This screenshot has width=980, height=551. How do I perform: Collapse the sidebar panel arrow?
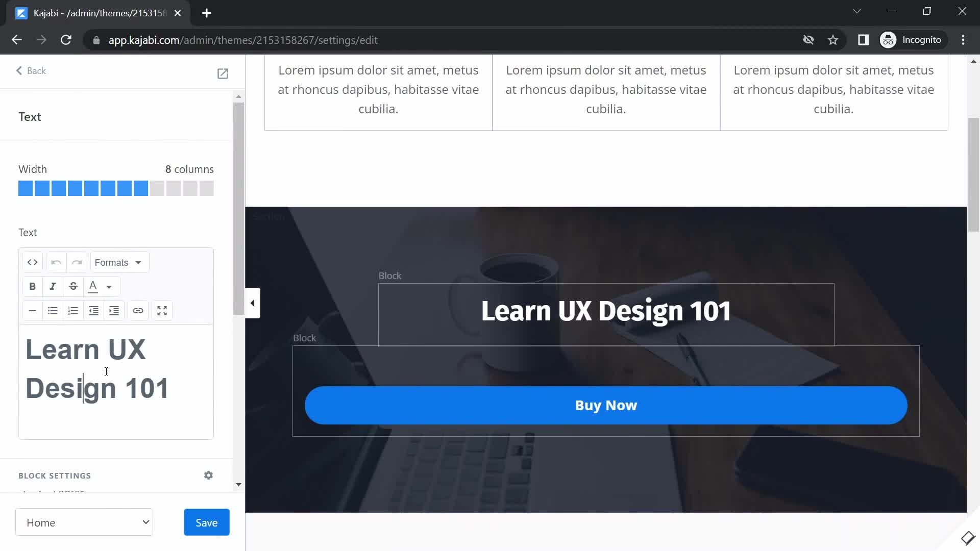point(253,303)
